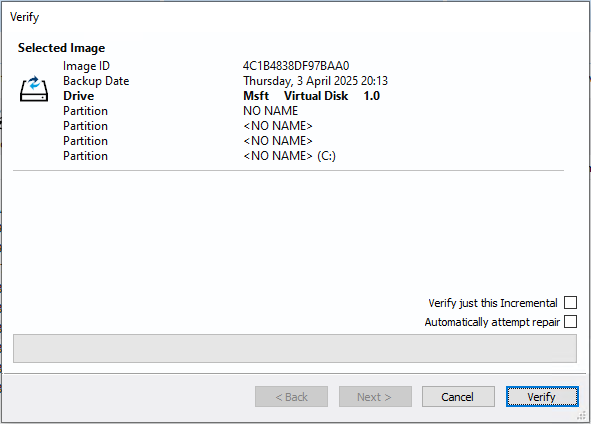Click the disabled Back button
Screen dimensions: 591x424
291,396
